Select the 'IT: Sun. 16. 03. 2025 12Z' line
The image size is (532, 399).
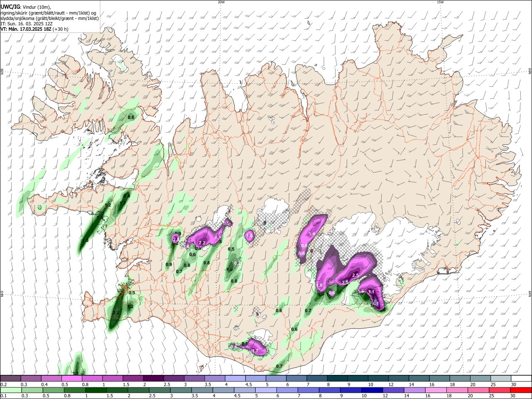click(x=27, y=24)
